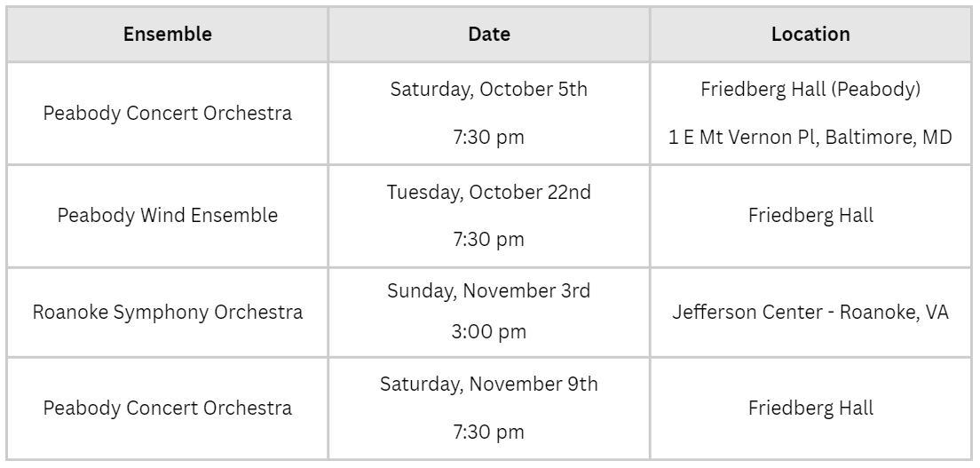This screenshot has width=980, height=468.
Task: Click 7:30 pm under November 9th
Action: [x=489, y=432]
